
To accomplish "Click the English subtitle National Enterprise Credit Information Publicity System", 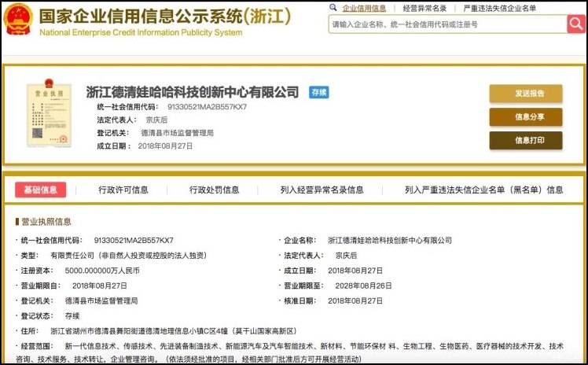I will 141,32.
